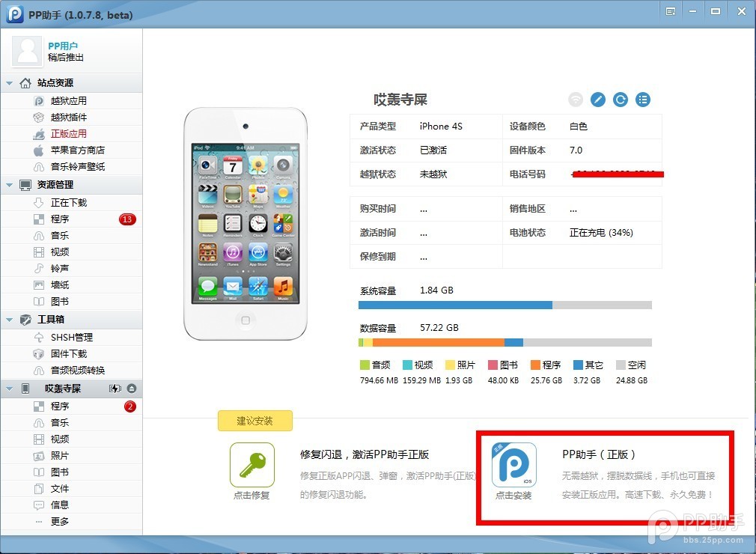This screenshot has height=554, width=756.
Task: Click the 正在充电 (34%) battery status
Action: click(x=601, y=233)
